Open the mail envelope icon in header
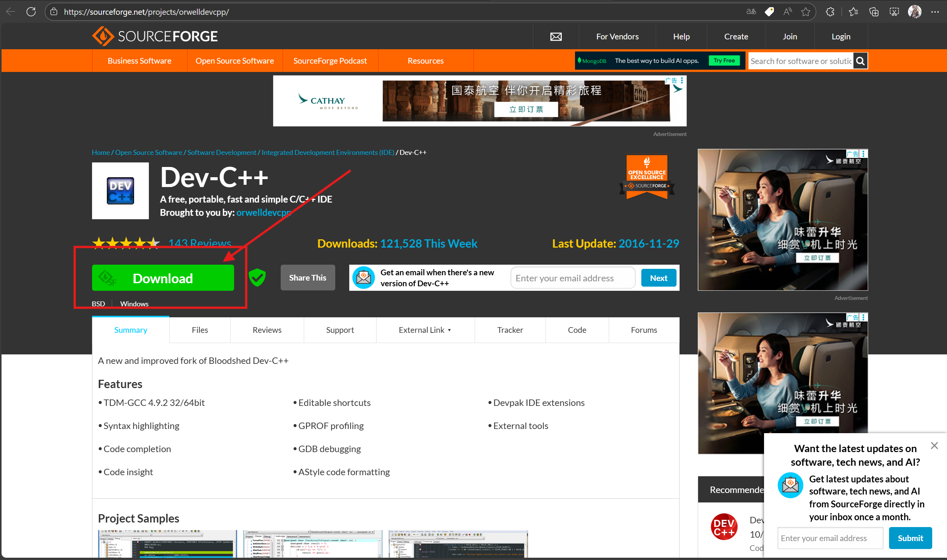Image resolution: width=947 pixels, height=560 pixels. click(556, 37)
